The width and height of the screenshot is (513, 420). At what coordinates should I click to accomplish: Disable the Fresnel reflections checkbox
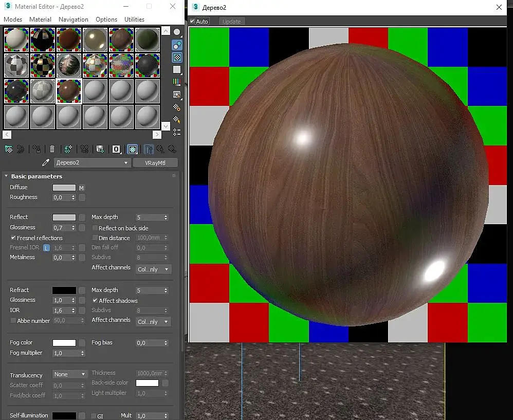click(x=13, y=238)
